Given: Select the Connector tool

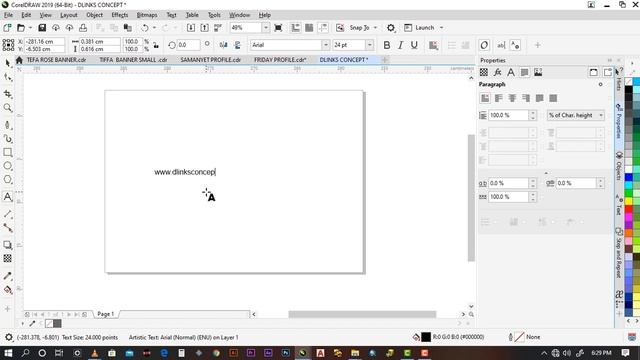Looking at the screenshot, I should click(x=8, y=228).
